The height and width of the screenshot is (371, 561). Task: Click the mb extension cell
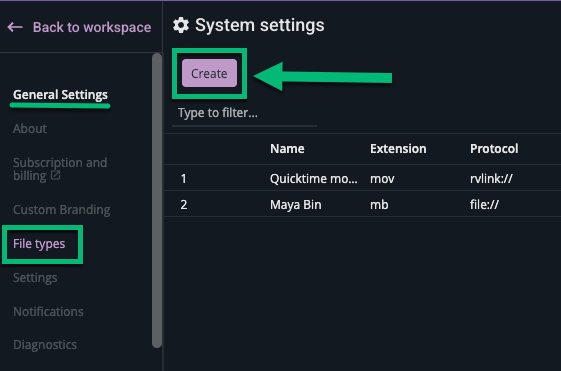click(x=379, y=205)
